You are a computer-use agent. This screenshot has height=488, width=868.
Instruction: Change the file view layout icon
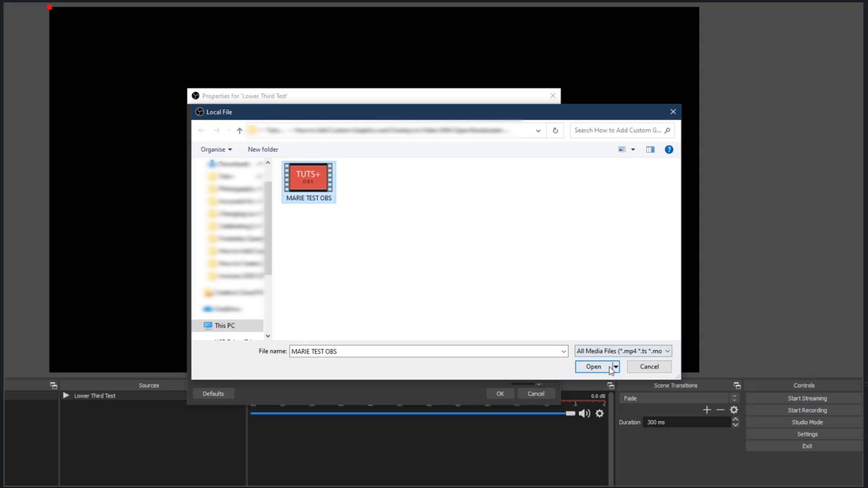pos(622,150)
